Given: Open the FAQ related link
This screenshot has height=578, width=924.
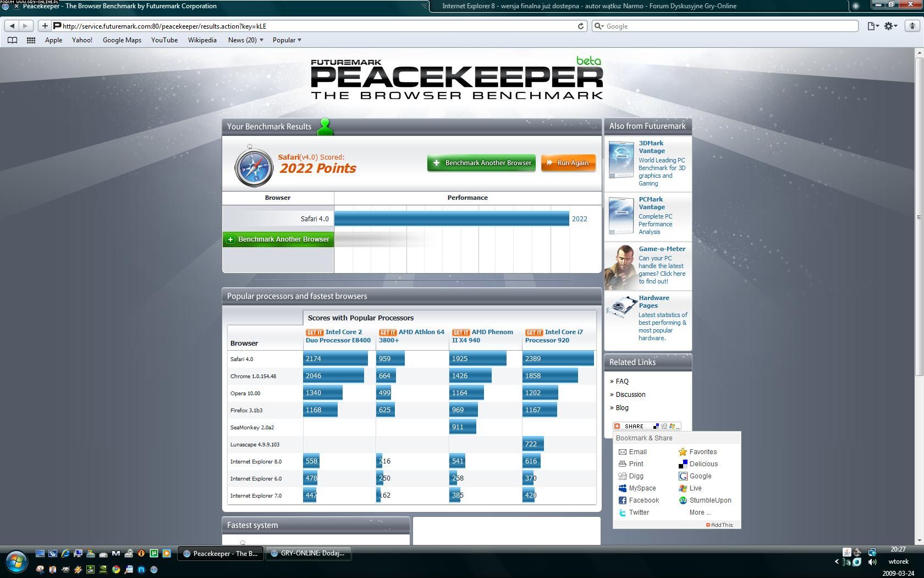Looking at the screenshot, I should [x=622, y=381].
